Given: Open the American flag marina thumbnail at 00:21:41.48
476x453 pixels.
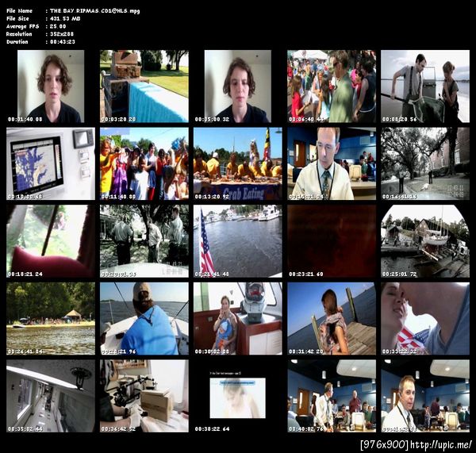Looking at the screenshot, I should click(238, 241).
